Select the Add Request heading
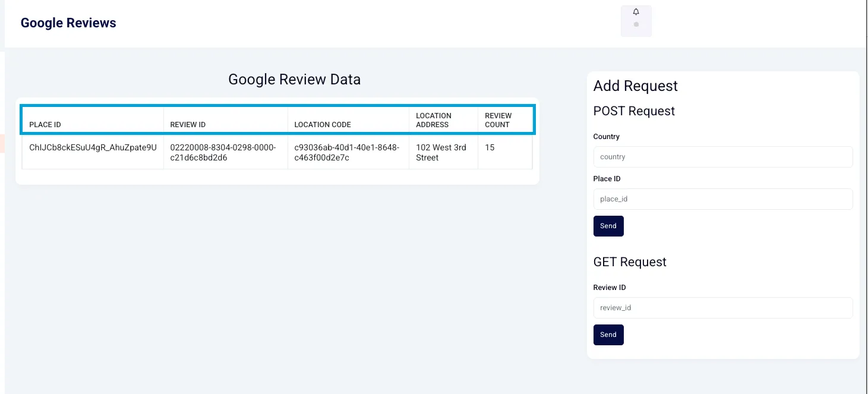This screenshot has width=868, height=394. coord(636,86)
